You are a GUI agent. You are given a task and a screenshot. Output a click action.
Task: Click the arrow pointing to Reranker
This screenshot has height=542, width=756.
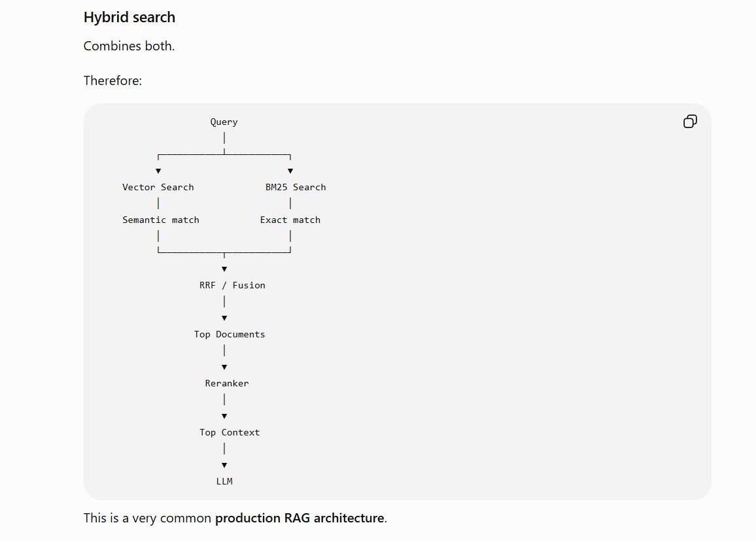pos(224,367)
